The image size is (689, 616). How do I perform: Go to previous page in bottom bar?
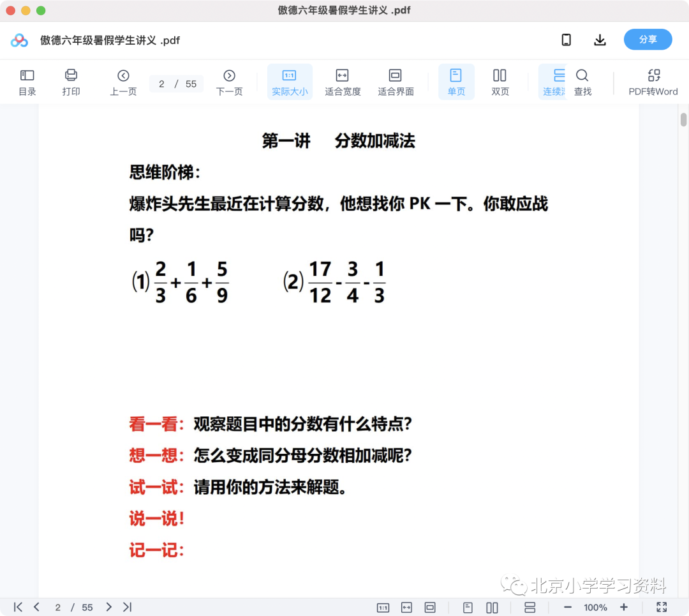click(36, 607)
